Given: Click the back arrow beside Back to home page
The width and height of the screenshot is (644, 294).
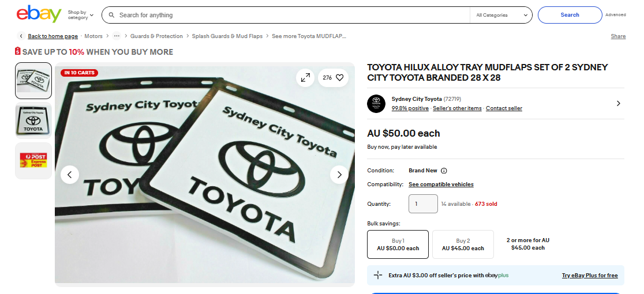Looking at the screenshot, I should 21,36.
